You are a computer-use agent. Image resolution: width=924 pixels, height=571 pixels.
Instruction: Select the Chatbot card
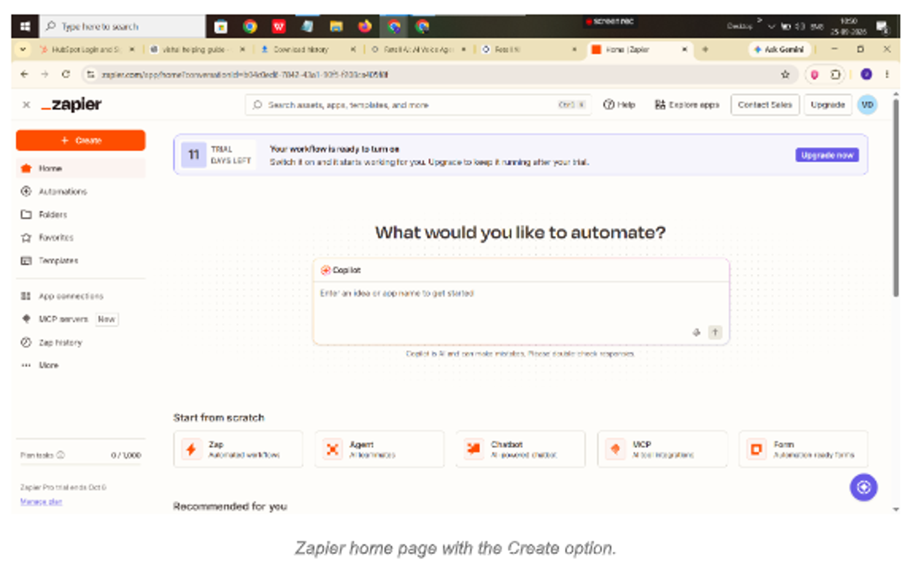coord(521,449)
